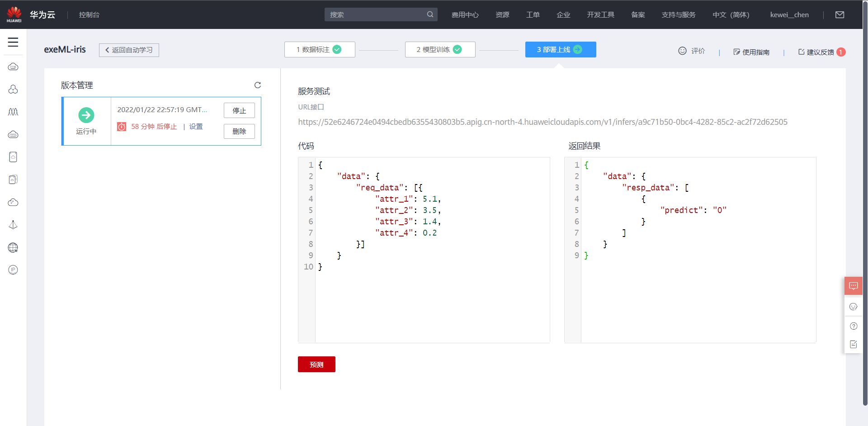This screenshot has height=426, width=868.
Task: Open the kewei__chen account menu
Action: 789,15
